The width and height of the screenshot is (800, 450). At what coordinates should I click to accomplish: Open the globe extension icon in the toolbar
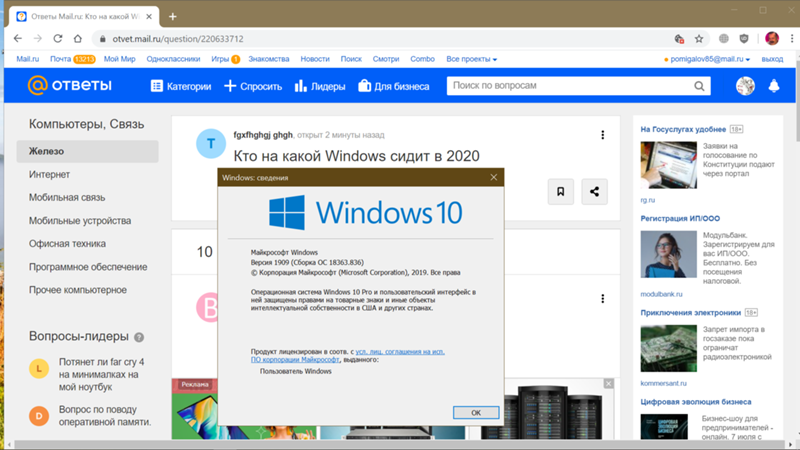pyautogui.click(x=723, y=39)
